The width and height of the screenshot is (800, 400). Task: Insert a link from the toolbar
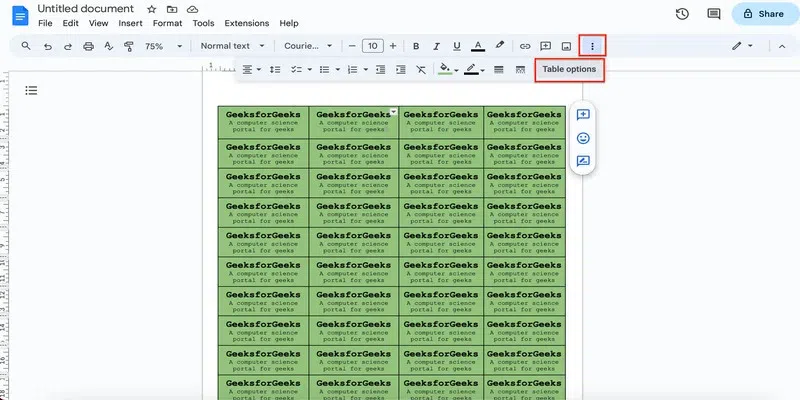point(525,46)
